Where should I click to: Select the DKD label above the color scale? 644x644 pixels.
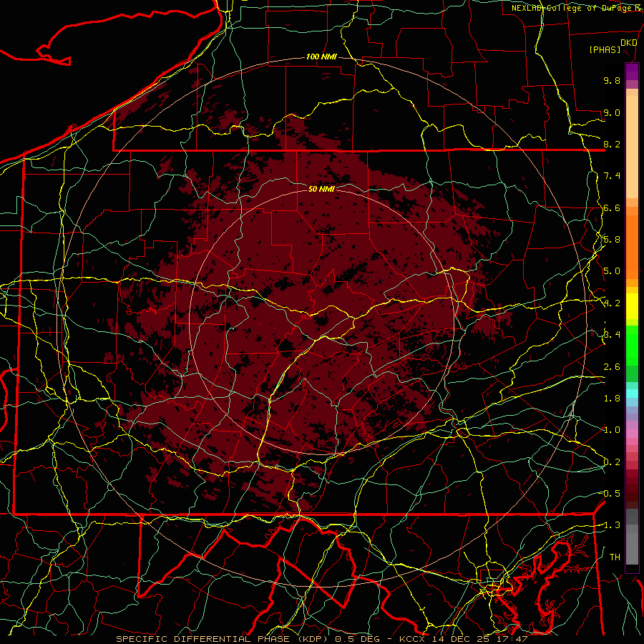pos(628,42)
